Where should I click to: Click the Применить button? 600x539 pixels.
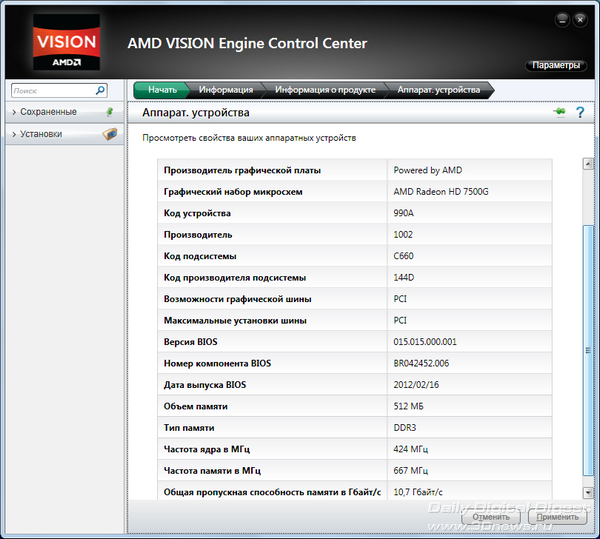[x=557, y=517]
